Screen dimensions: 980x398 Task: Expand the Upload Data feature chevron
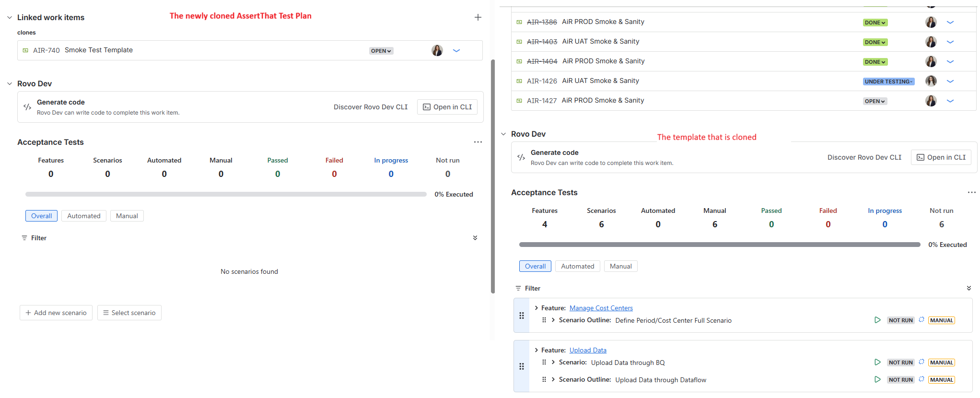[x=536, y=350]
